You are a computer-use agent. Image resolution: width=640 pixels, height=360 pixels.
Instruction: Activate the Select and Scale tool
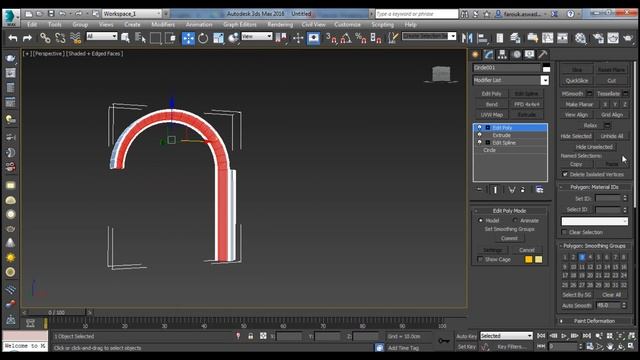(218, 38)
